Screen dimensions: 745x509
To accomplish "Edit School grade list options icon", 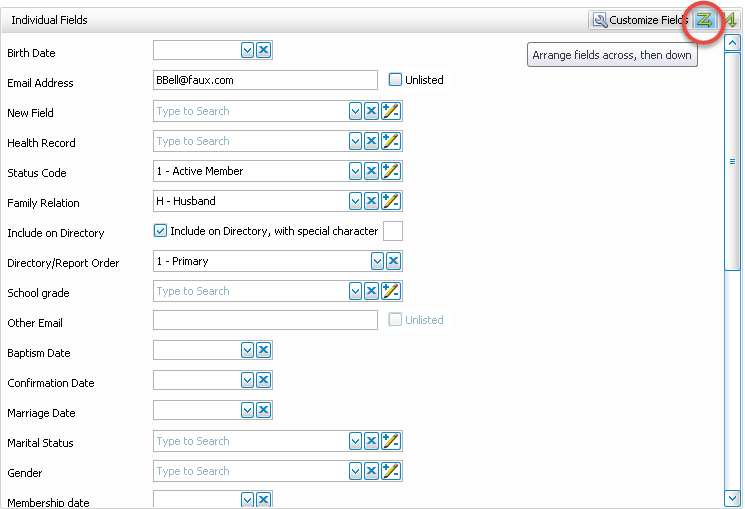I will [x=391, y=291].
